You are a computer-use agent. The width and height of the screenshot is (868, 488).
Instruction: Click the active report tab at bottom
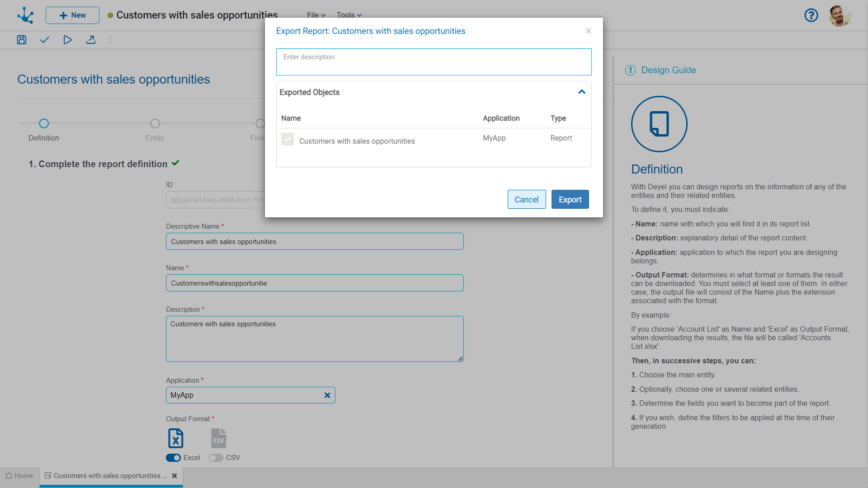109,475
